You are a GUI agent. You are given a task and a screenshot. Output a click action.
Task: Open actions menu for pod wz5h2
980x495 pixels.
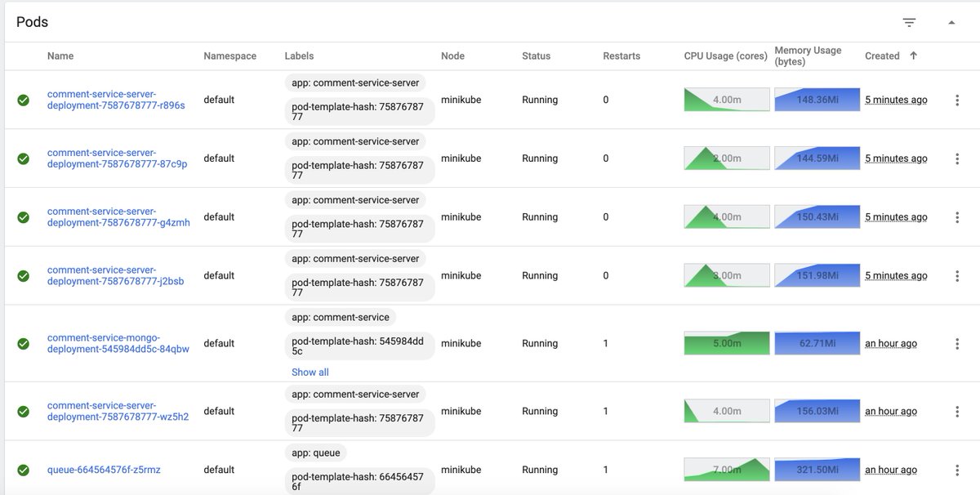click(957, 412)
